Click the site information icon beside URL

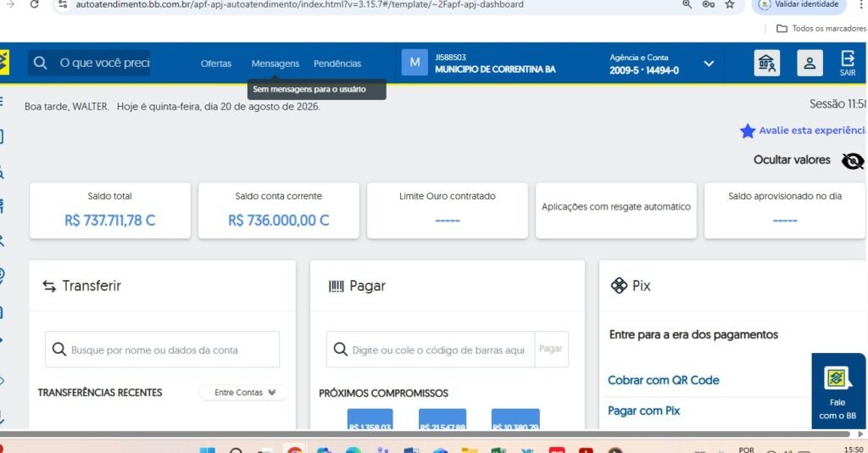point(63,4)
